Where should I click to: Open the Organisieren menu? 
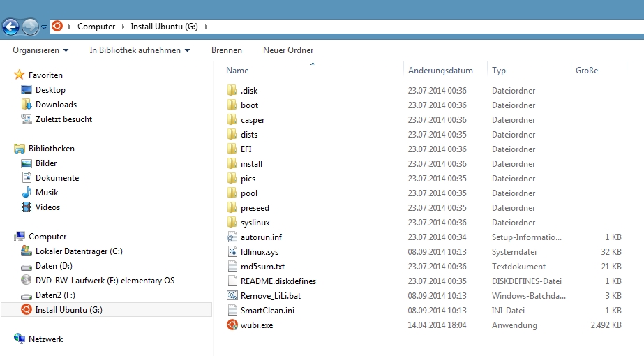(40, 50)
